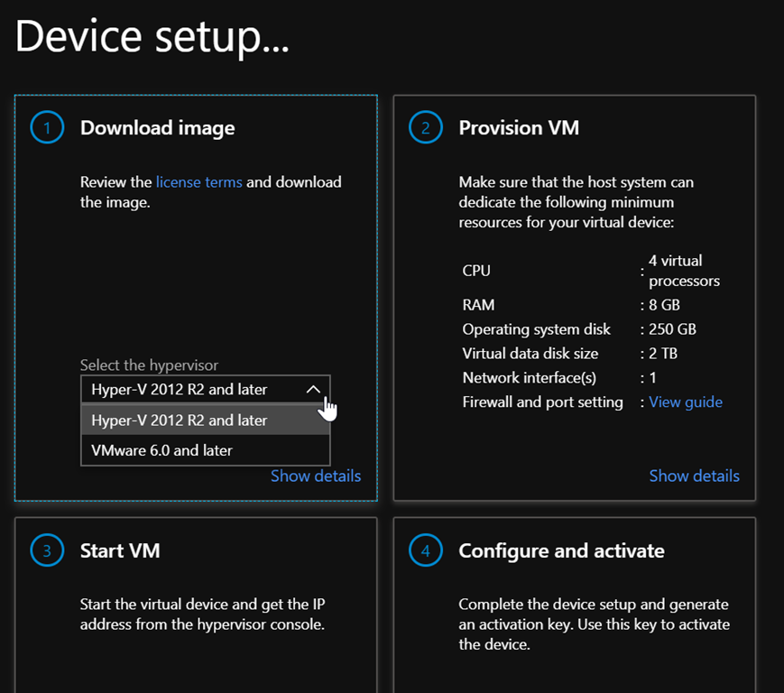Show details of the Provision VM card

[x=694, y=476]
